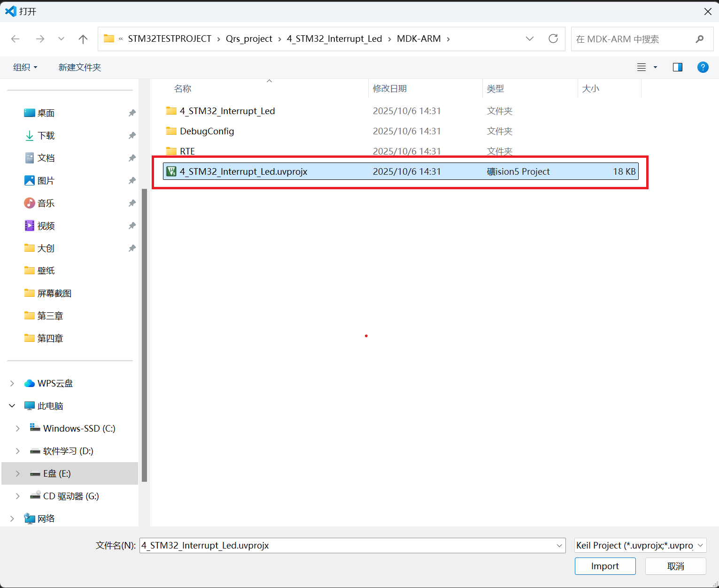Screen dimensions: 719x588
Task: Refresh the MDK-ARM folder view
Action: (553, 39)
